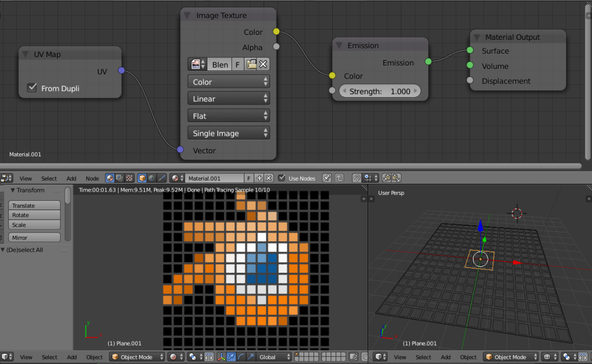Collapse the Material Output node
Viewport: 592px width, 364px height.
point(476,37)
